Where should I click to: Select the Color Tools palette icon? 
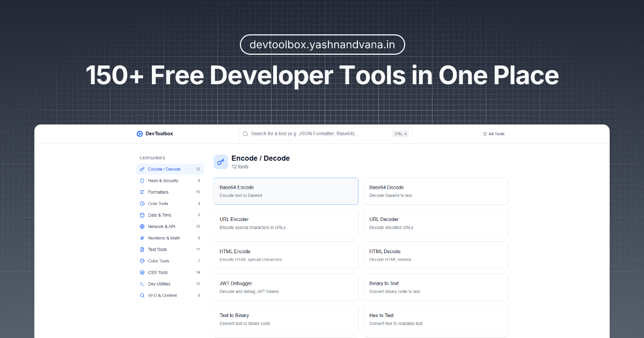(142, 261)
